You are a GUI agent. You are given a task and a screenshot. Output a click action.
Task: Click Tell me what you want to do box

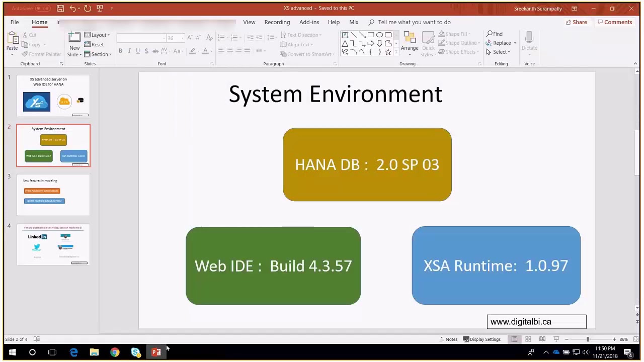click(414, 22)
